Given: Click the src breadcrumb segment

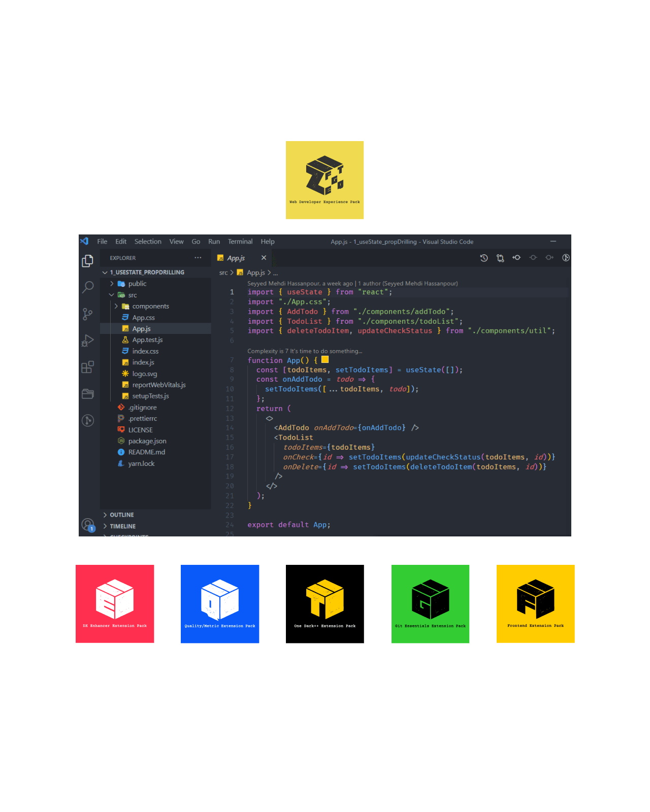Looking at the screenshot, I should (x=223, y=273).
